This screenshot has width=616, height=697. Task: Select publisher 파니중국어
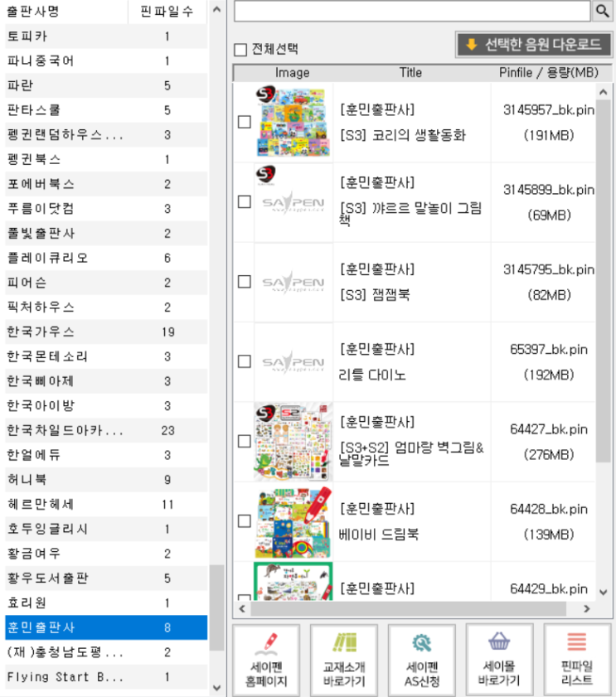click(106, 61)
